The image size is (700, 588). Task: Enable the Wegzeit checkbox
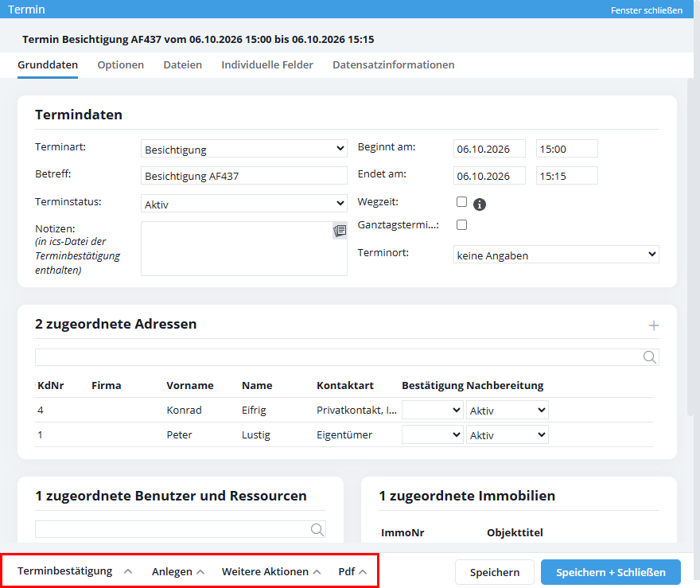[x=461, y=202]
